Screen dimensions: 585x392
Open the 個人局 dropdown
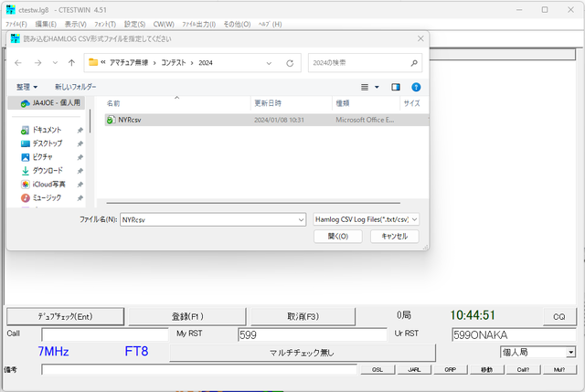(537, 352)
